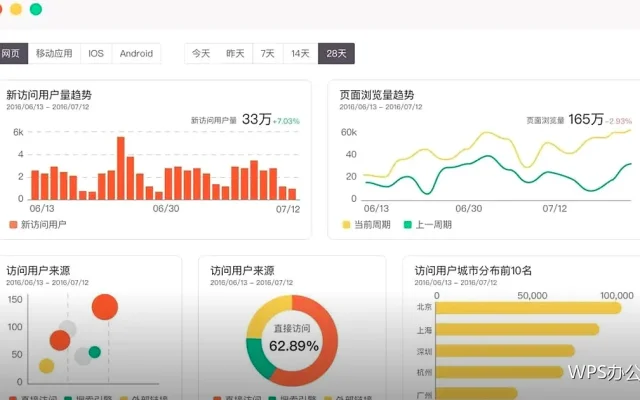
Task: Select the 网页 platform tab
Action: point(13,53)
